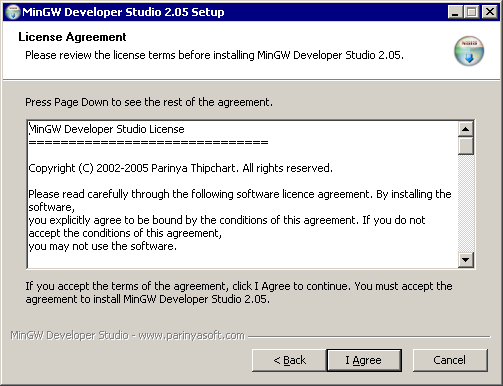The height and width of the screenshot is (386, 503).
Task: Click the 'Press Page Down' instruction label
Action: (x=149, y=102)
